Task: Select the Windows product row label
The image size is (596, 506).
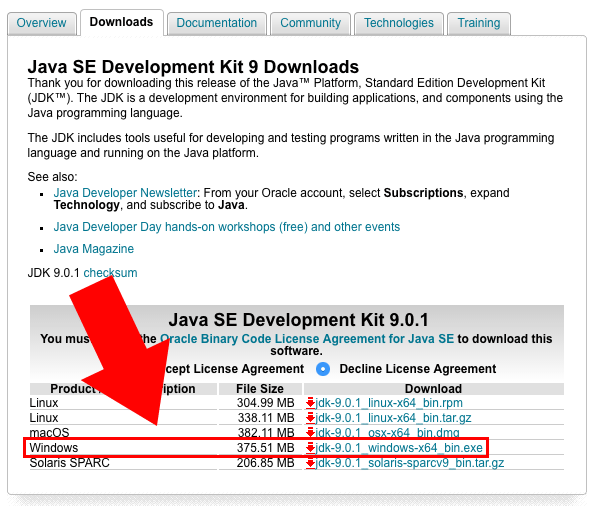Action: [x=54, y=448]
